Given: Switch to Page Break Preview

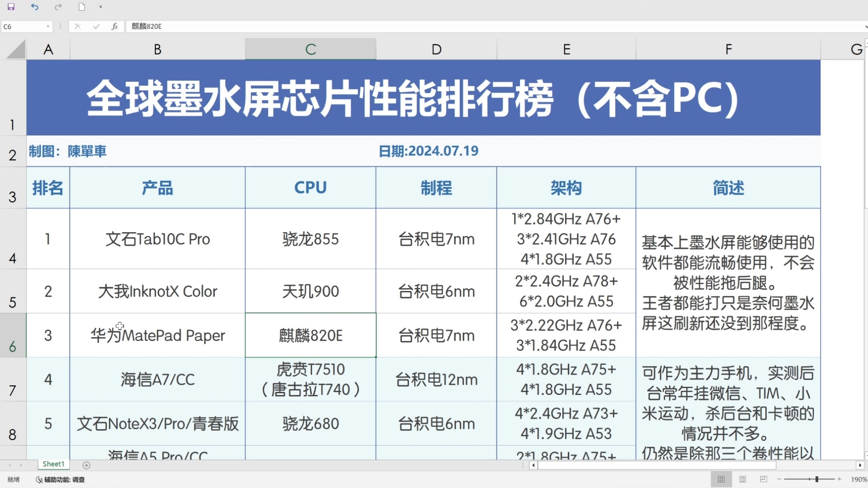Looking at the screenshot, I should [x=763, y=479].
